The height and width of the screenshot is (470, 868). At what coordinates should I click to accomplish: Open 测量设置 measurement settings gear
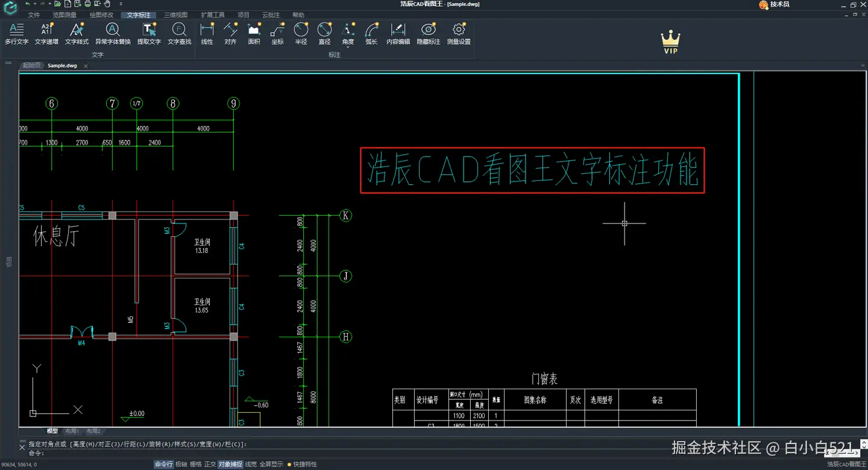pos(459,34)
